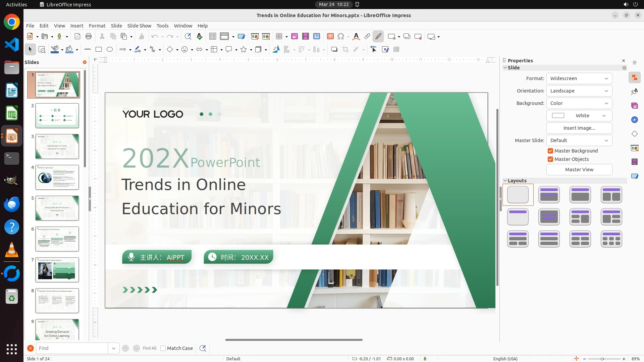The width and height of the screenshot is (644, 362).
Task: Uncheck the Master Background checkbox
Action: click(550, 151)
